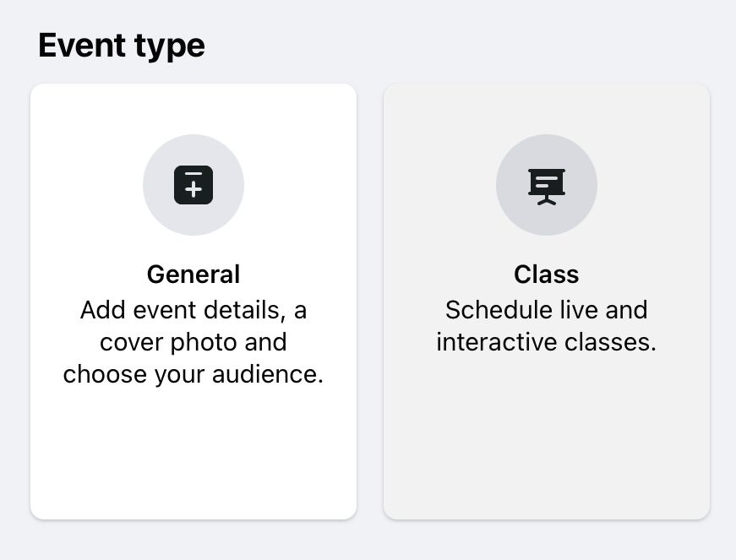Image resolution: width=736 pixels, height=560 pixels.
Task: Click "cover photo and" line in General card
Action: (x=194, y=342)
